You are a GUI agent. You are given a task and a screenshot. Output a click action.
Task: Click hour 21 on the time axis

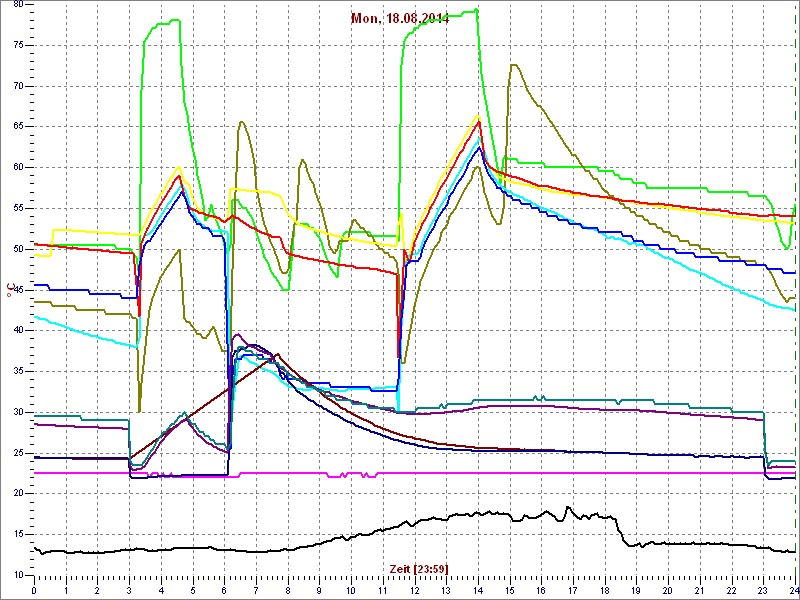point(700,590)
